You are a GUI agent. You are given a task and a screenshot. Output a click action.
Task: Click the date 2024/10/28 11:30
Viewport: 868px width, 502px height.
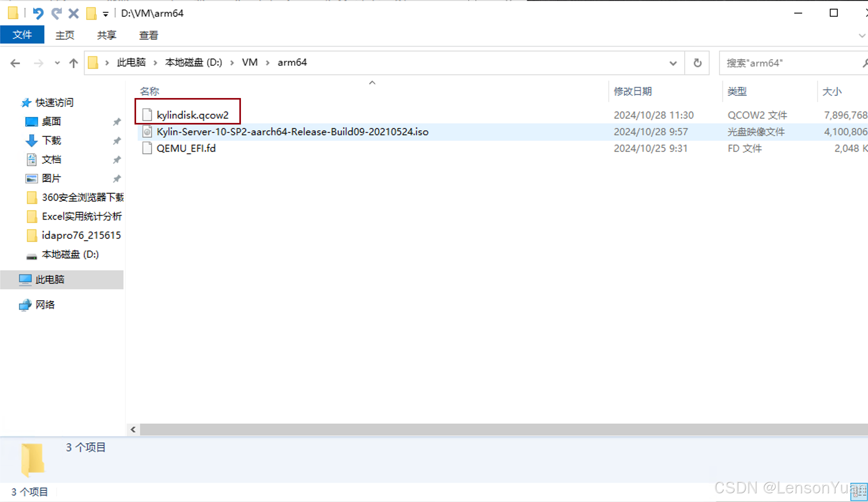click(x=654, y=115)
